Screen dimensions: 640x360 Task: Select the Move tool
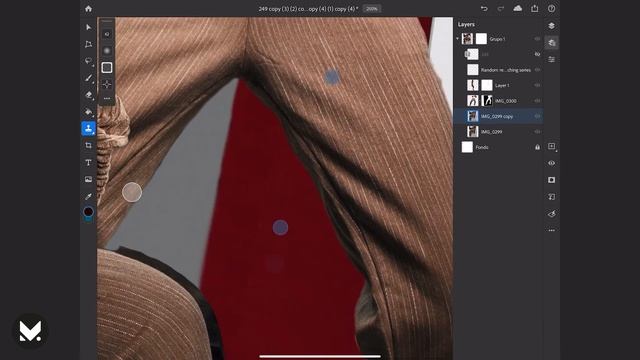pyautogui.click(x=89, y=27)
